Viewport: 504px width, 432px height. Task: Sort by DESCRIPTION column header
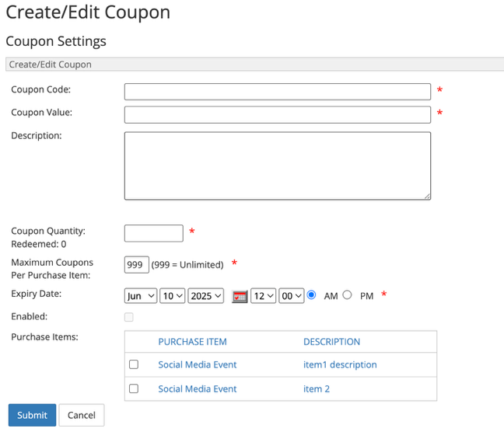(331, 342)
